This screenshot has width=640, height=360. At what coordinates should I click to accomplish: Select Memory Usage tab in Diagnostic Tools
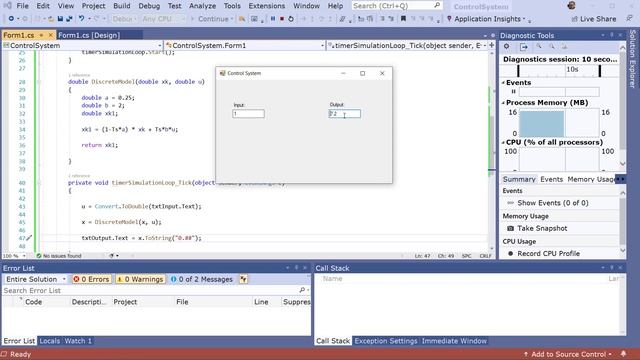click(591, 179)
